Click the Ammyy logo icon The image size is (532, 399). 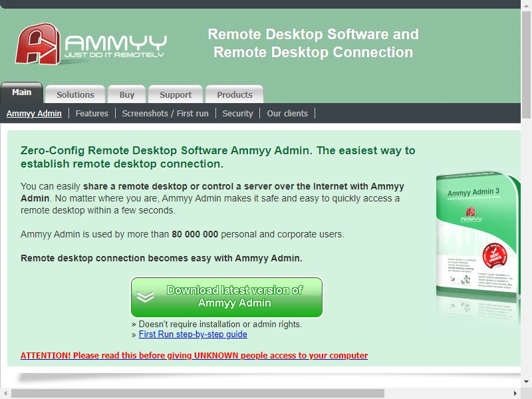[x=38, y=44]
